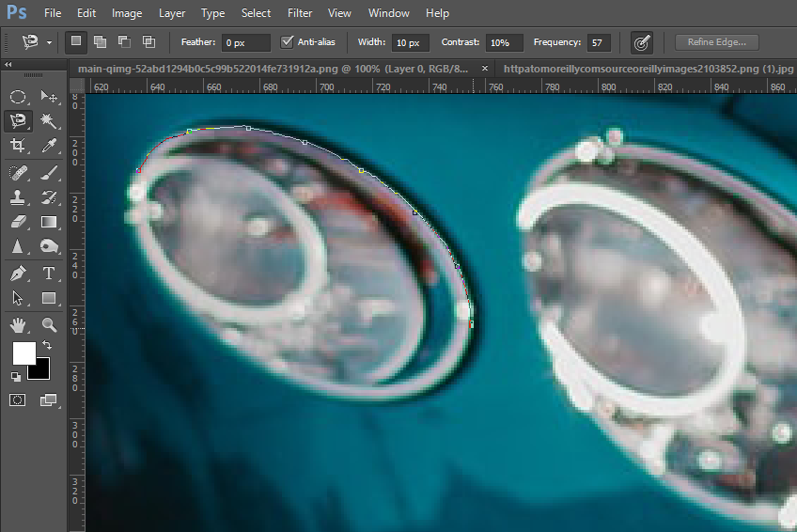Image resolution: width=797 pixels, height=532 pixels.
Task: Collapse the toolbox with double-arrow
Action: (8, 65)
